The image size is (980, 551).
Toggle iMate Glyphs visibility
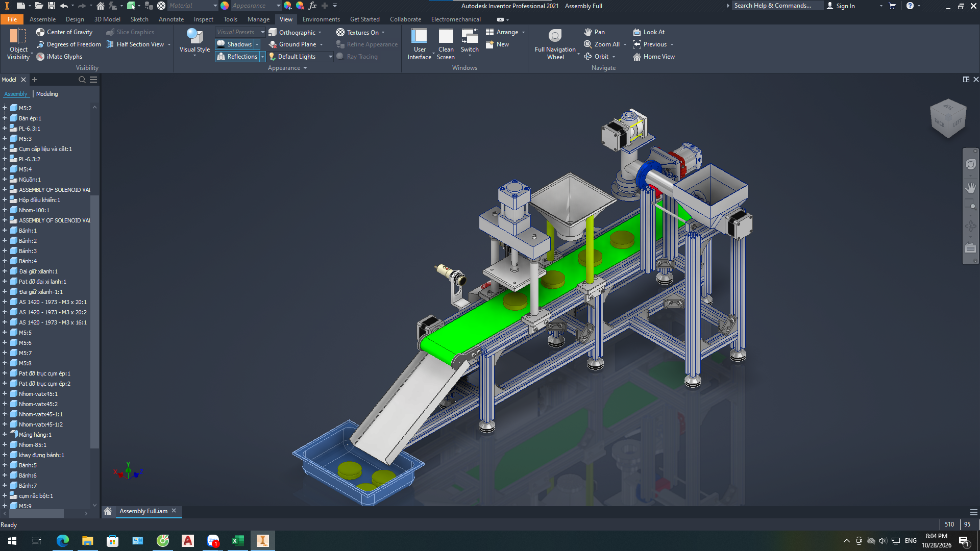(59, 57)
